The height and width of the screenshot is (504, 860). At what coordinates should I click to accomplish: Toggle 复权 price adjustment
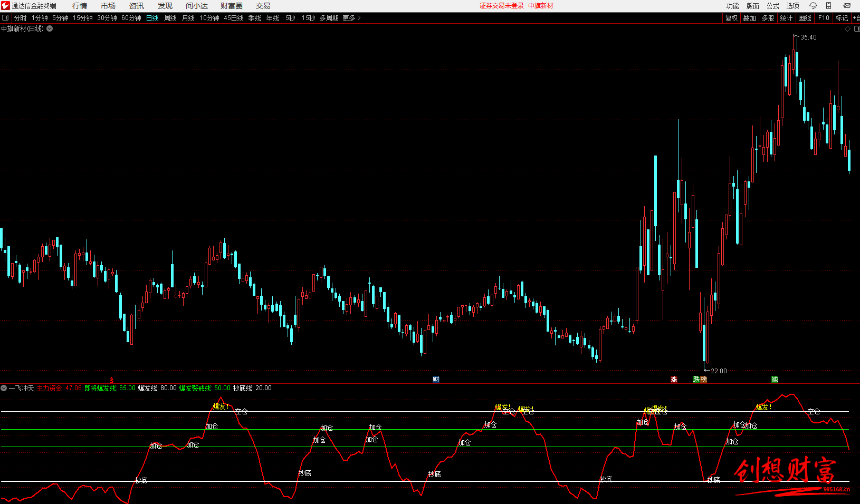[731, 18]
